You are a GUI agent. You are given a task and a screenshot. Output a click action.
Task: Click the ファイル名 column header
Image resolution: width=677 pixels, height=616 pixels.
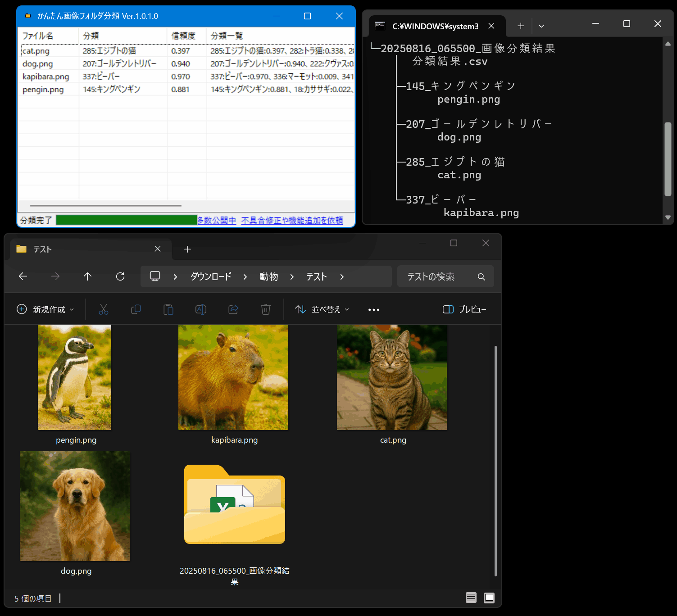pyautogui.click(x=48, y=36)
